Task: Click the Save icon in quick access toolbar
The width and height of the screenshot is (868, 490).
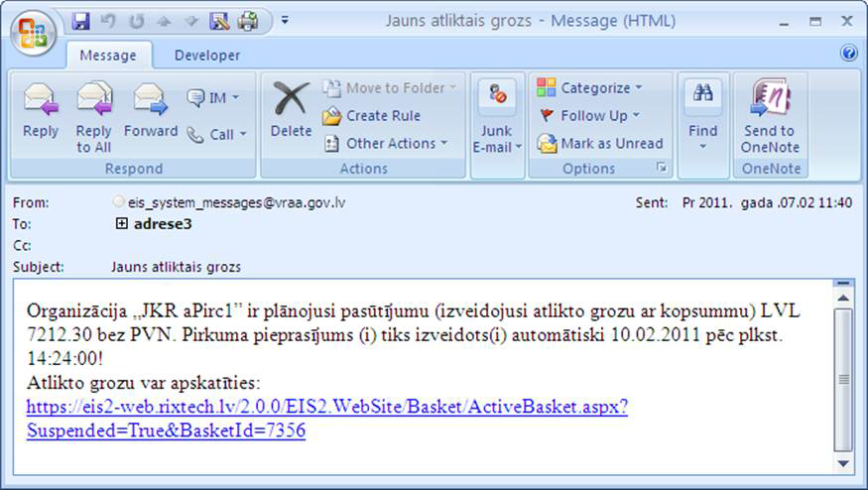Action: coord(81,20)
